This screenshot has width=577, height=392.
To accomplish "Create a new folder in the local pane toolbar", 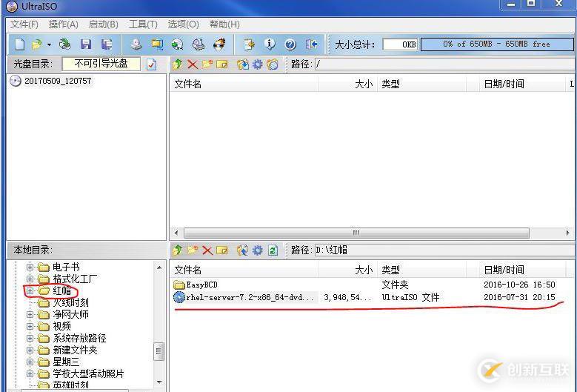I will pos(193,250).
